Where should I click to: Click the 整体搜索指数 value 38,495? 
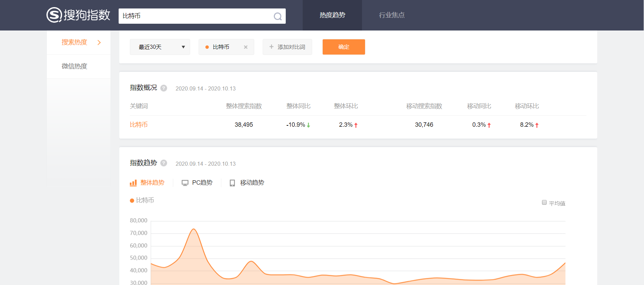(x=244, y=125)
